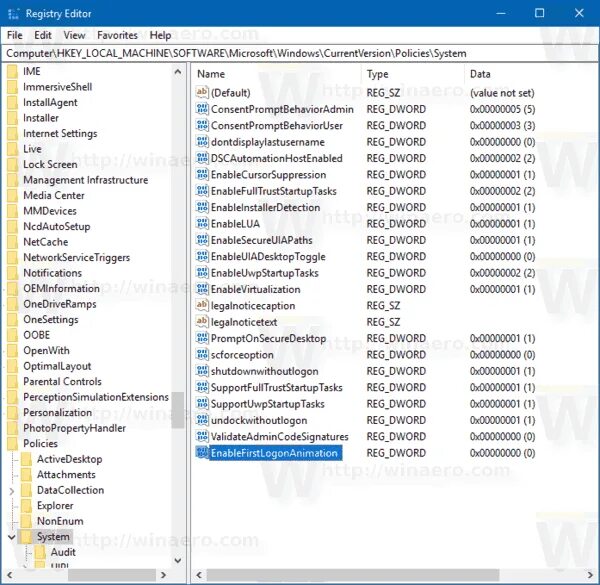Select the NonEnum key
Screen dimensions: 600x585
(x=60, y=521)
